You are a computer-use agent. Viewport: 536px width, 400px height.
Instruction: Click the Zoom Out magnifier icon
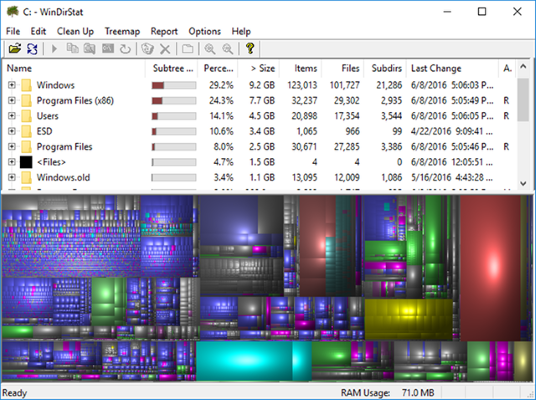pyautogui.click(x=228, y=49)
